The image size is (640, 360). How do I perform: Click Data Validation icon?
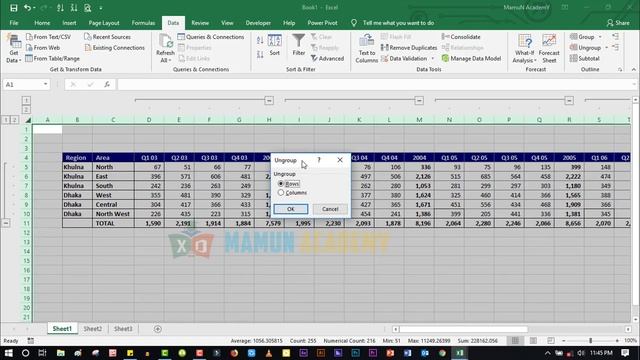384,58
